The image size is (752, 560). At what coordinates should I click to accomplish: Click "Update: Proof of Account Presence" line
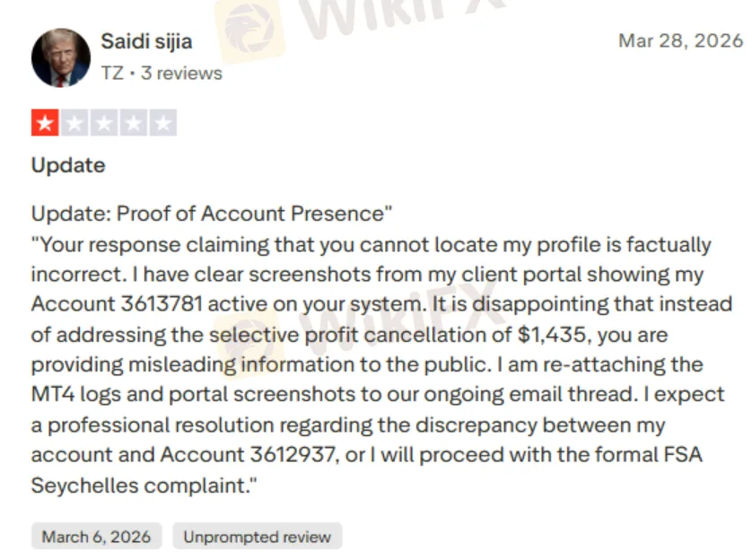click(212, 214)
